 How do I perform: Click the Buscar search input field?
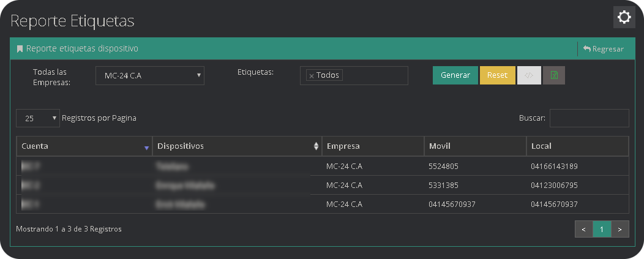click(589, 118)
